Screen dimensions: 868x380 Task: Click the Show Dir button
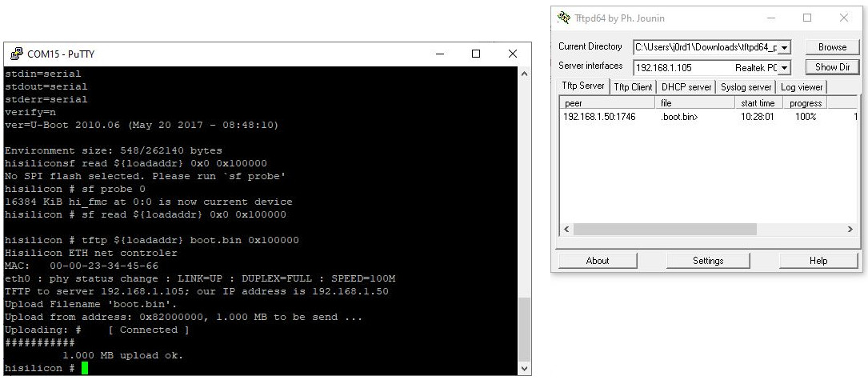pos(831,68)
